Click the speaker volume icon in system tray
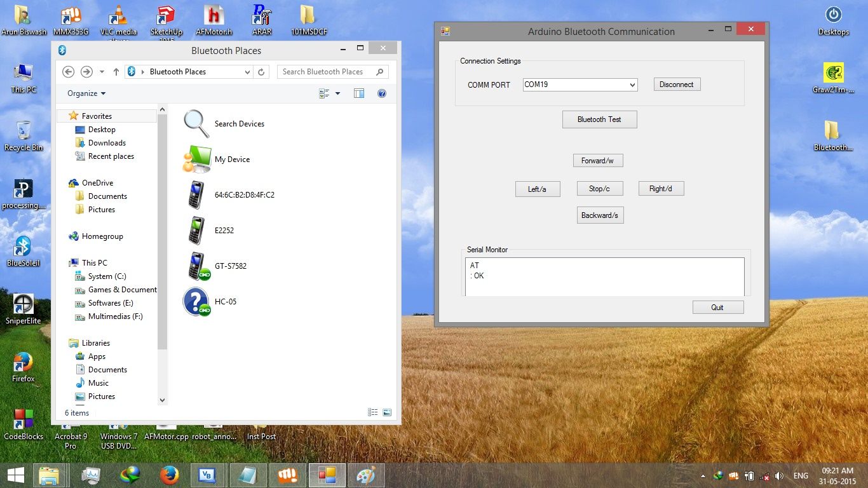The height and width of the screenshot is (488, 868). point(780,475)
